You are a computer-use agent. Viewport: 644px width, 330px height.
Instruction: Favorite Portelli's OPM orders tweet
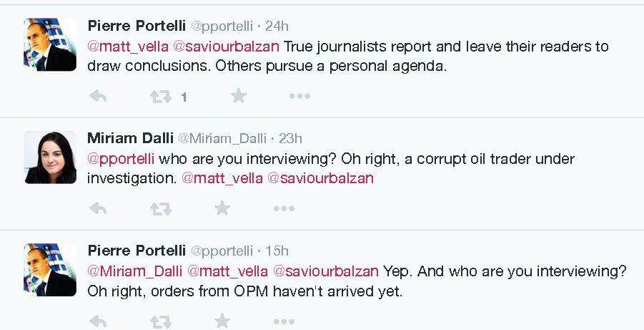(x=222, y=321)
